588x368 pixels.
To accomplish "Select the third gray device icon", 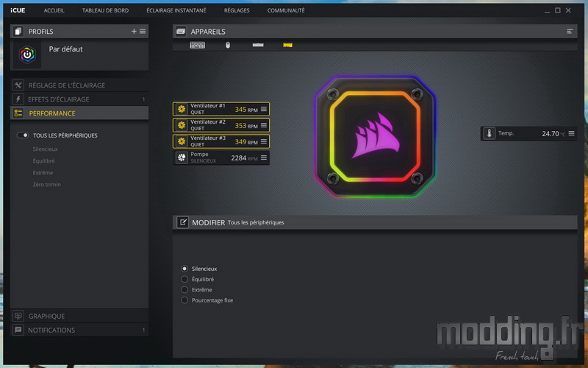I will (x=258, y=45).
